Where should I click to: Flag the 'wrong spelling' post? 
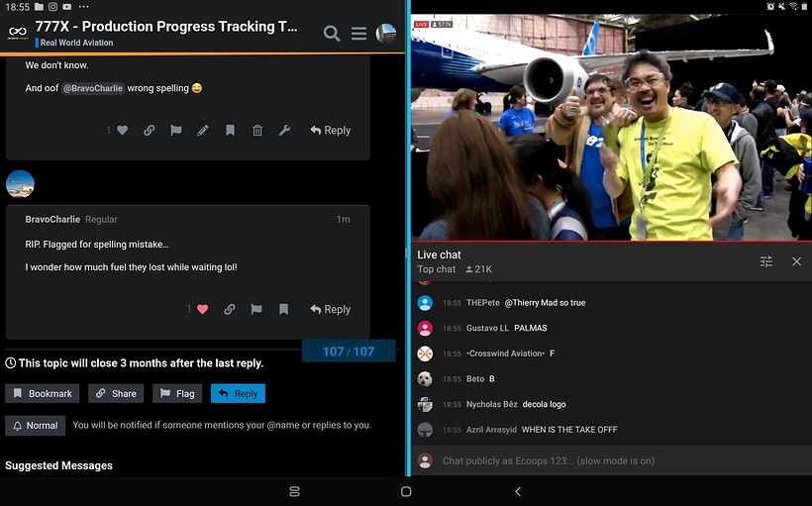176,130
